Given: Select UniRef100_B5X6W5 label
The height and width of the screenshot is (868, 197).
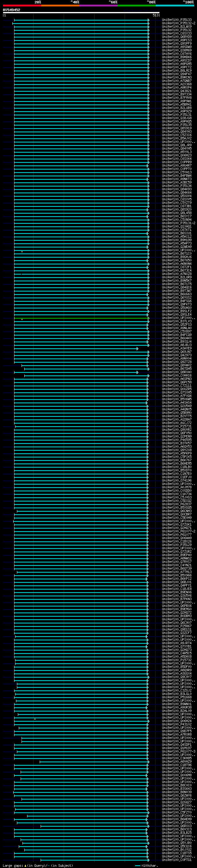Looking at the screenshot, I should pos(177,399).
